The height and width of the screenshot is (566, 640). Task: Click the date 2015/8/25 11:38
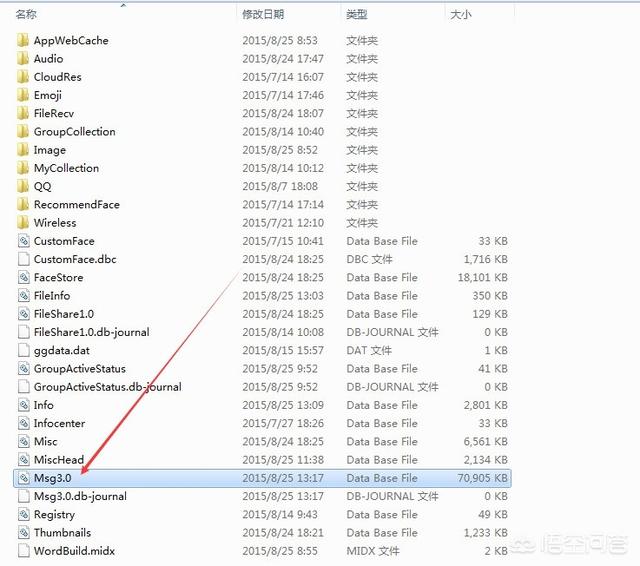(x=283, y=459)
